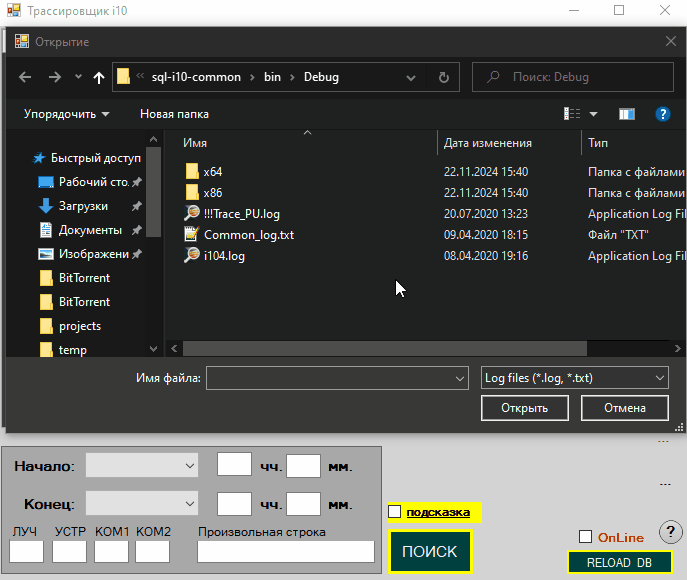Viewport: 687px width, 580px height.
Task: Sort by Имя column header
Action: pyautogui.click(x=195, y=143)
